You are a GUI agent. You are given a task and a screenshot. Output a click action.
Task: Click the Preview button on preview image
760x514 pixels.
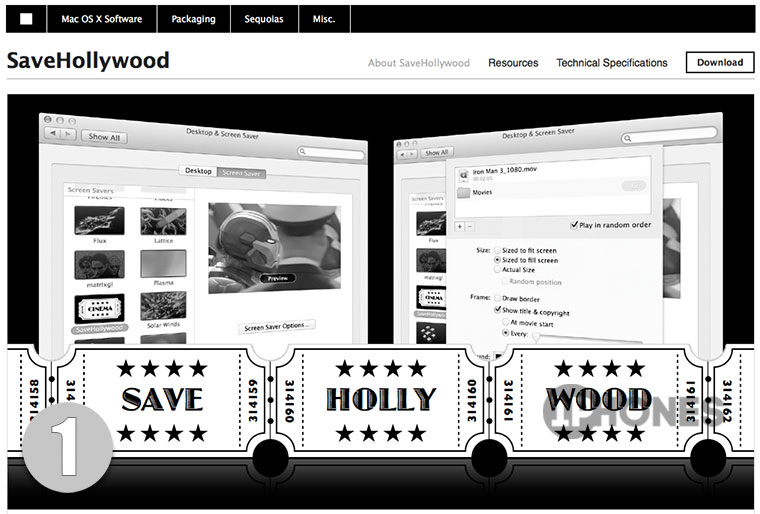click(278, 278)
